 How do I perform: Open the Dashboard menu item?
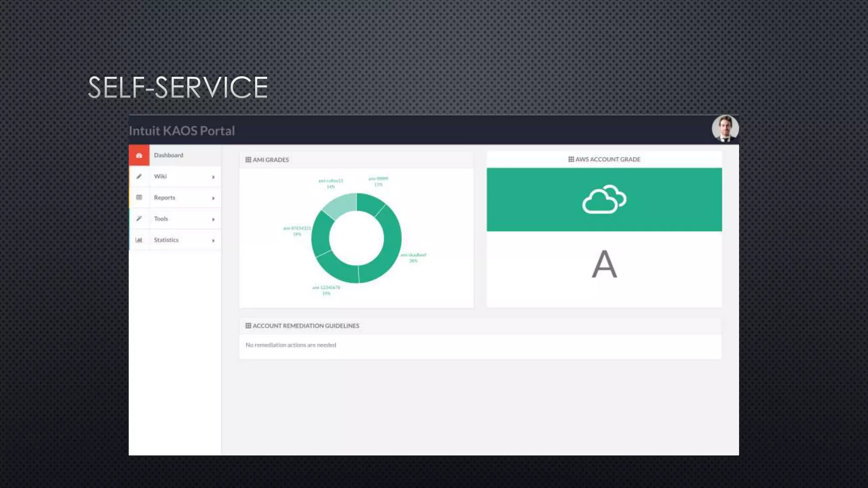coord(169,155)
